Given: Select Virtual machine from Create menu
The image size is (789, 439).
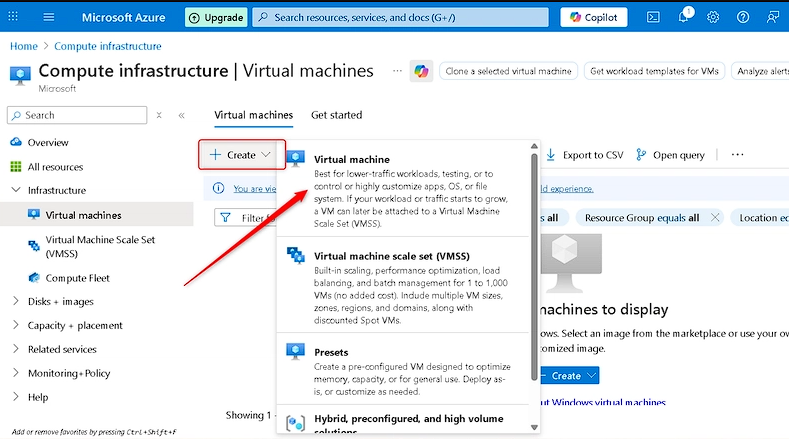Looking at the screenshot, I should coord(352,159).
